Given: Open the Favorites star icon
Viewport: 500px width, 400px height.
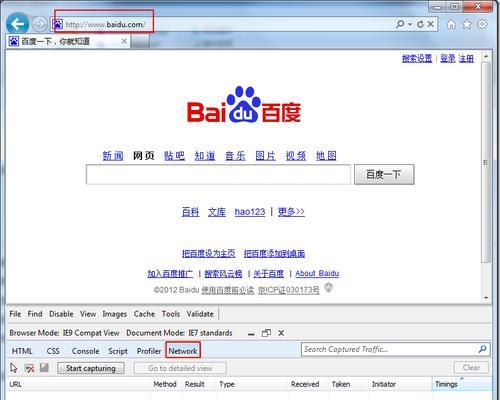Looking at the screenshot, I should (467, 24).
